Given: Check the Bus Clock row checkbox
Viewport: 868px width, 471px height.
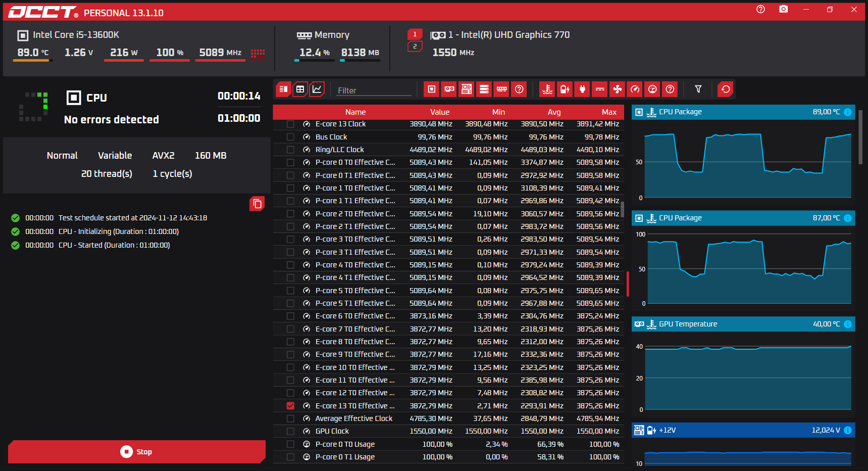Looking at the screenshot, I should tap(290, 137).
